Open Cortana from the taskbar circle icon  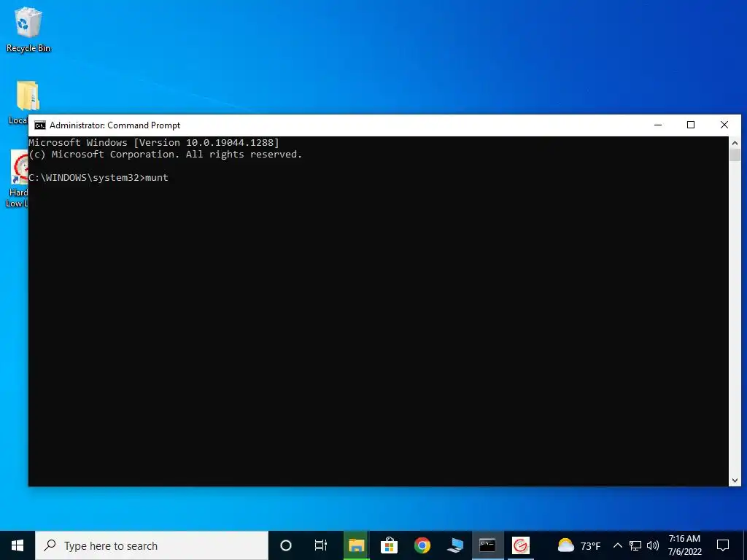[x=286, y=545]
